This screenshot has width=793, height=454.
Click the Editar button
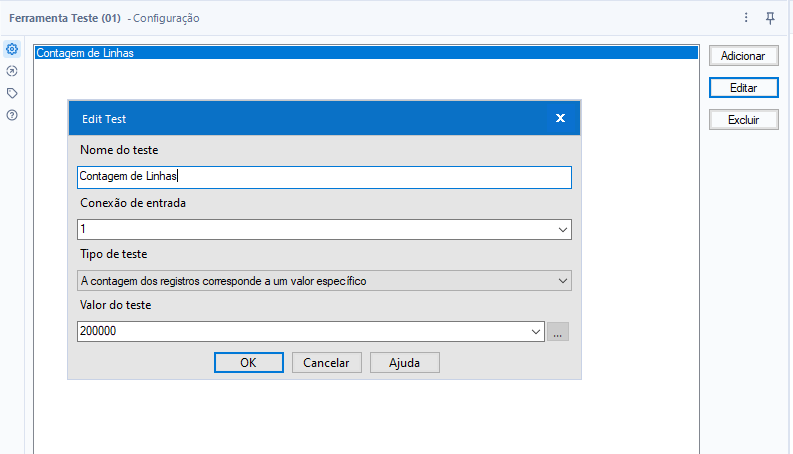pyautogui.click(x=743, y=88)
